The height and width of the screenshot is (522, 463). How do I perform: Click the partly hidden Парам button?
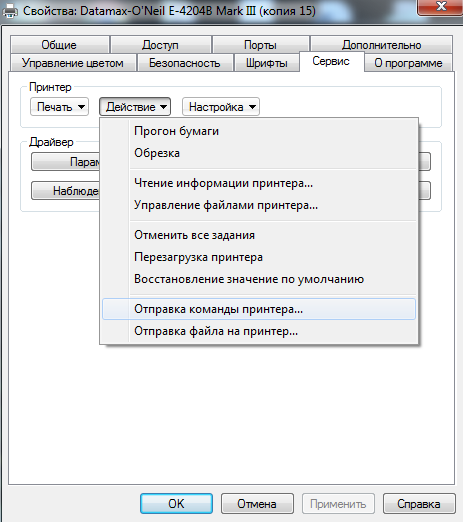click(x=66, y=162)
